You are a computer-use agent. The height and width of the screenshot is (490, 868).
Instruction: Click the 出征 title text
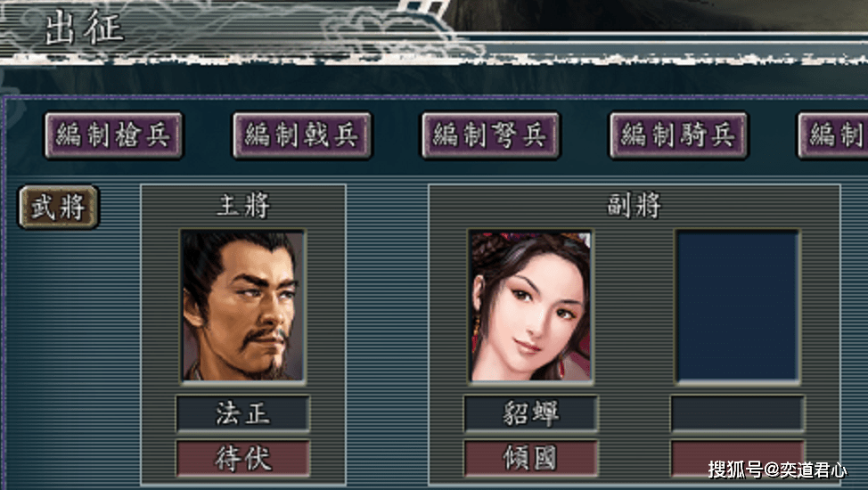point(84,28)
